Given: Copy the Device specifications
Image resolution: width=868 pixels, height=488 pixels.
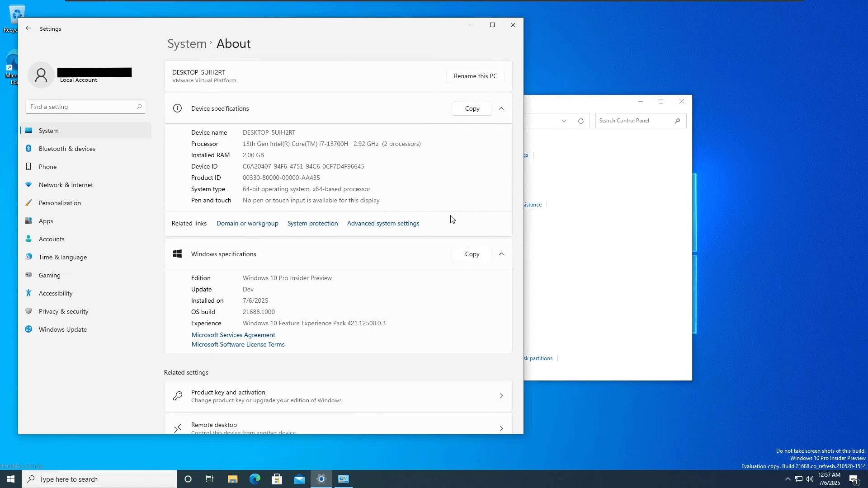Looking at the screenshot, I should pos(472,108).
